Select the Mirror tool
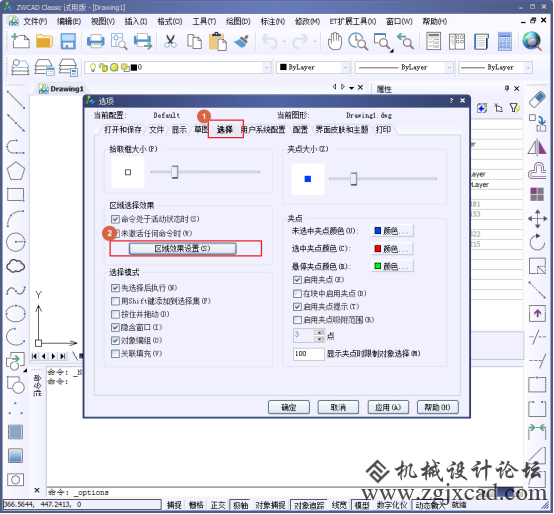This screenshot has width=554, height=514. click(x=537, y=147)
